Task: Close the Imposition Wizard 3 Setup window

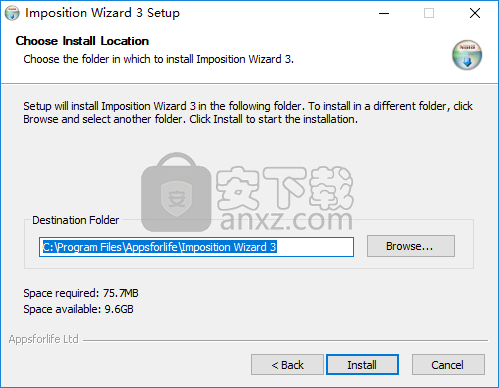Action: click(x=475, y=13)
